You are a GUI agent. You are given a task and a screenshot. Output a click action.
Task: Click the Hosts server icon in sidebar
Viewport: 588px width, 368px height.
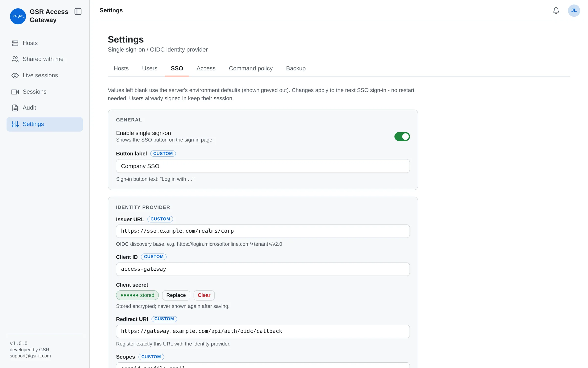(x=15, y=43)
